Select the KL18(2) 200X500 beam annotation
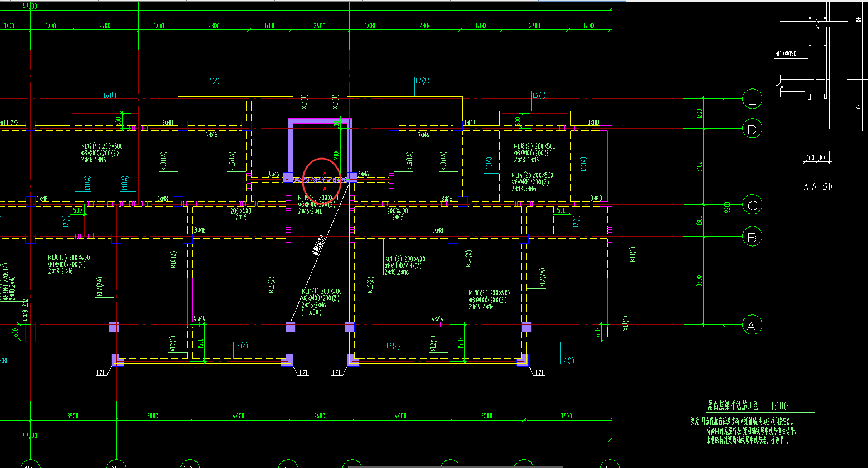This screenshot has height=468, width=868. tap(534, 146)
